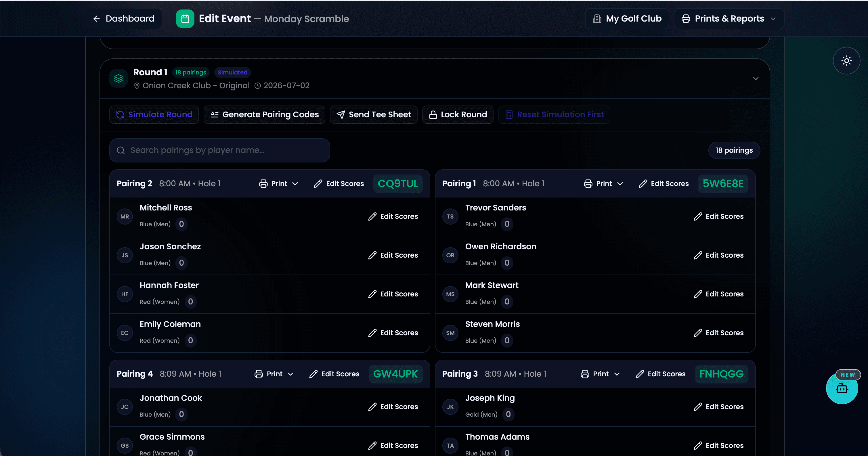
Task: Open the Prints & Reports dropdown
Action: (x=729, y=18)
